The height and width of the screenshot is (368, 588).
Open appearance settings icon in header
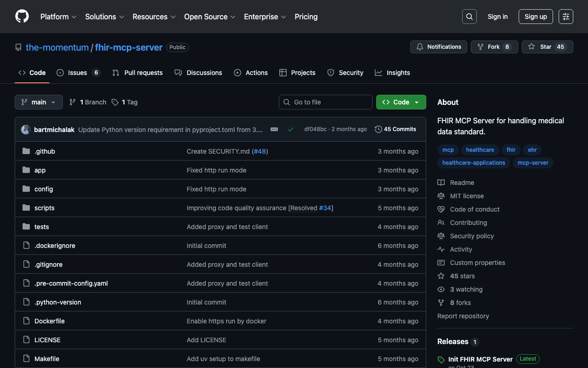pyautogui.click(x=565, y=17)
